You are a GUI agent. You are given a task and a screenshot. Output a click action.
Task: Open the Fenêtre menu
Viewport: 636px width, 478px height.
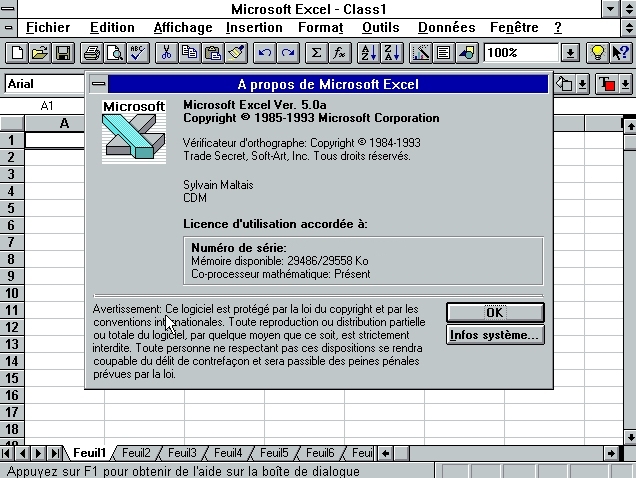(x=514, y=28)
